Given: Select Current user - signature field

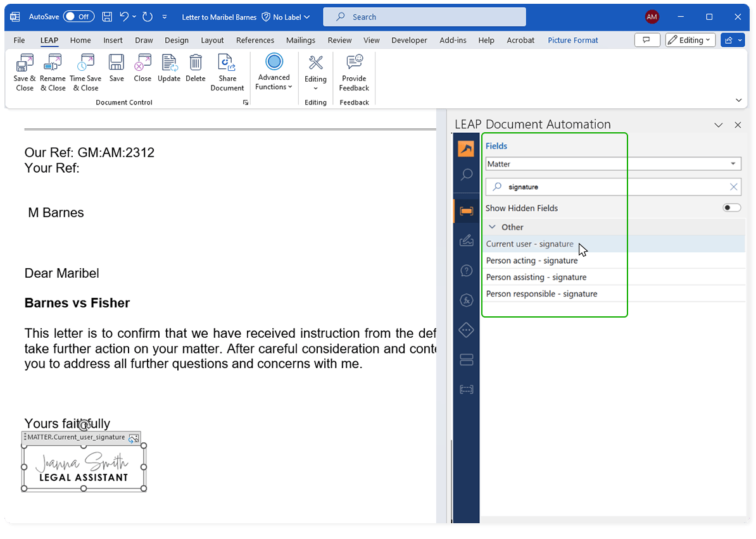Looking at the screenshot, I should tap(614, 244).
